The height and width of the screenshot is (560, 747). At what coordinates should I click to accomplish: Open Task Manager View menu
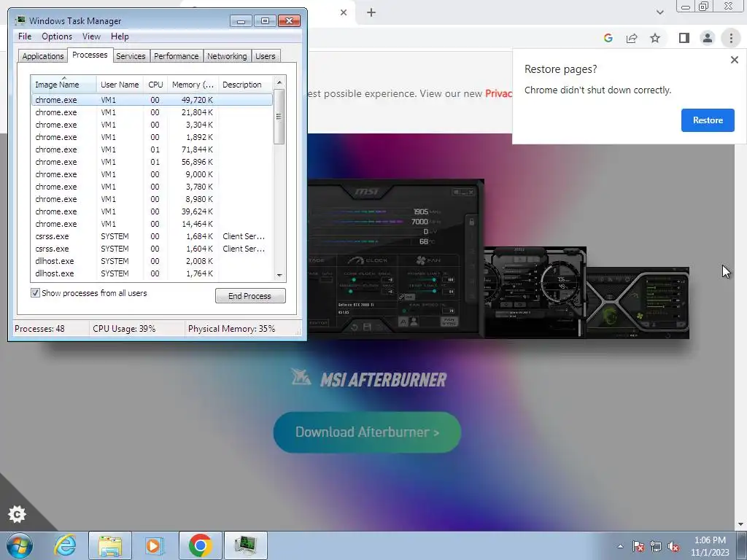tap(91, 36)
